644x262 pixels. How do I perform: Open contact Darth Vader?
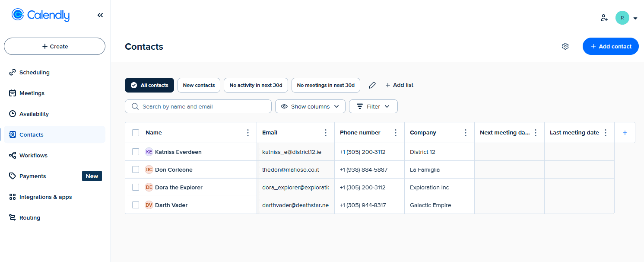(171, 205)
